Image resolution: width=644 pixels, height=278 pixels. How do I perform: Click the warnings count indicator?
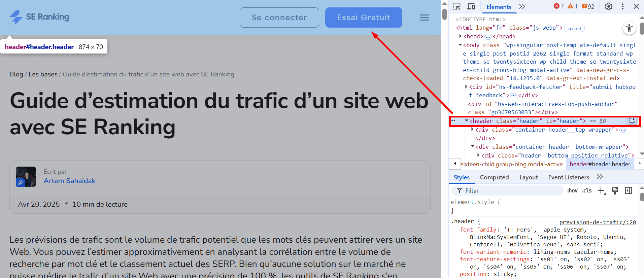pos(573,6)
